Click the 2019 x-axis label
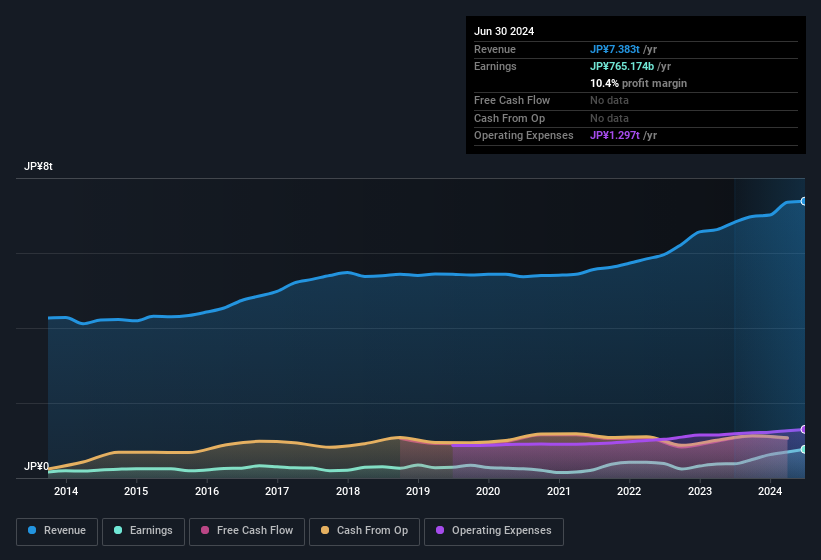This screenshot has height=560, width=821. (418, 491)
